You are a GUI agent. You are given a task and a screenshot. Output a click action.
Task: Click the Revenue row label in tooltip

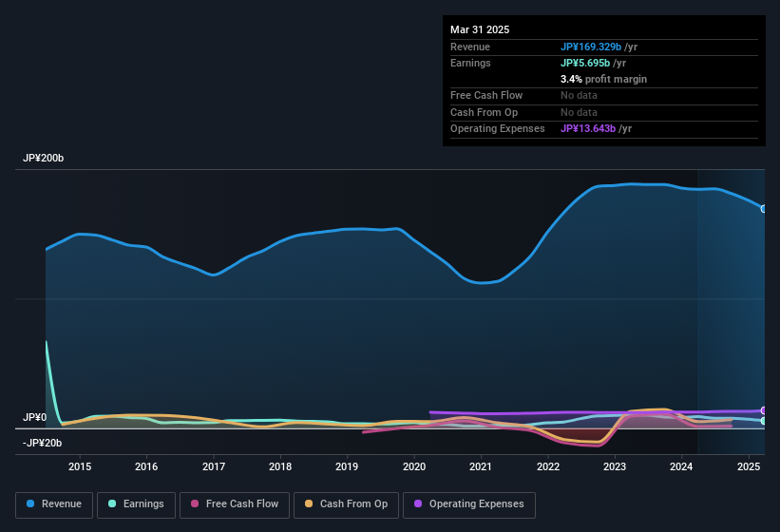pos(469,47)
